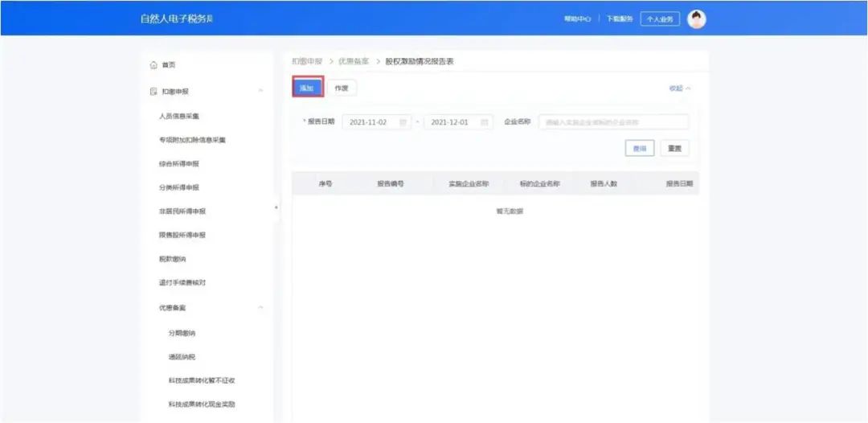Click the 作废 button

(342, 88)
